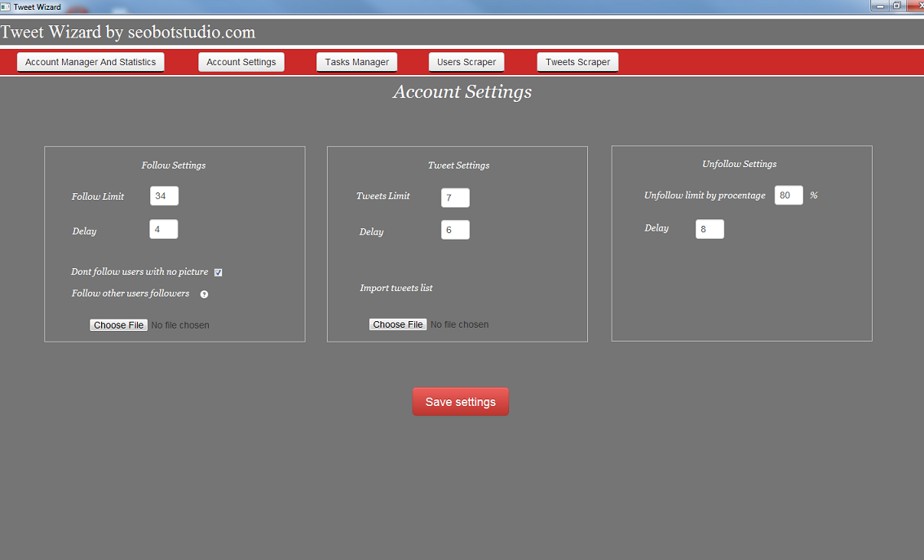Open the Tweets Scraper tab
The width and height of the screenshot is (924, 560).
tap(577, 62)
